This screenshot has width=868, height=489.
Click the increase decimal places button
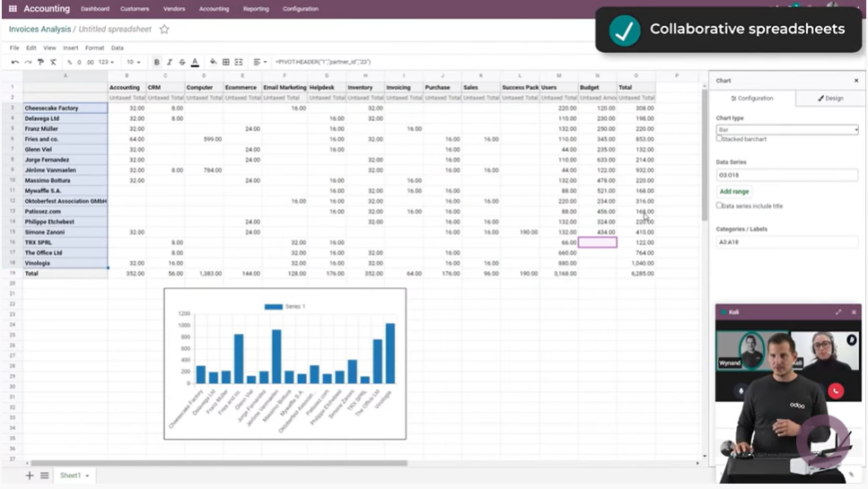coord(91,62)
